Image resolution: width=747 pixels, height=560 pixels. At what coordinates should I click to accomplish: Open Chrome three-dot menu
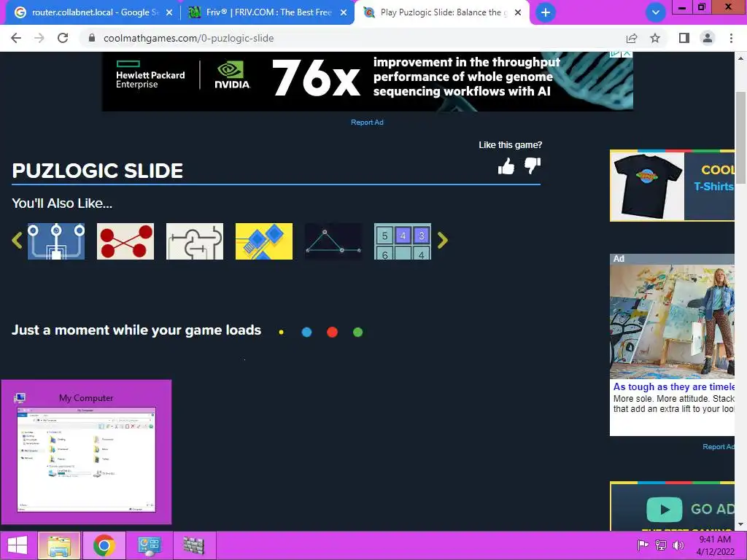tap(731, 38)
